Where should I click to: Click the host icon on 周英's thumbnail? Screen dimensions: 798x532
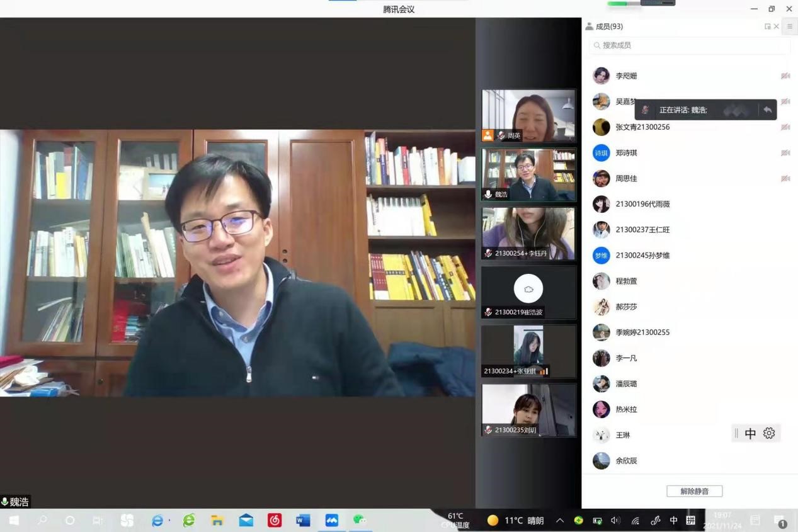pos(488,135)
